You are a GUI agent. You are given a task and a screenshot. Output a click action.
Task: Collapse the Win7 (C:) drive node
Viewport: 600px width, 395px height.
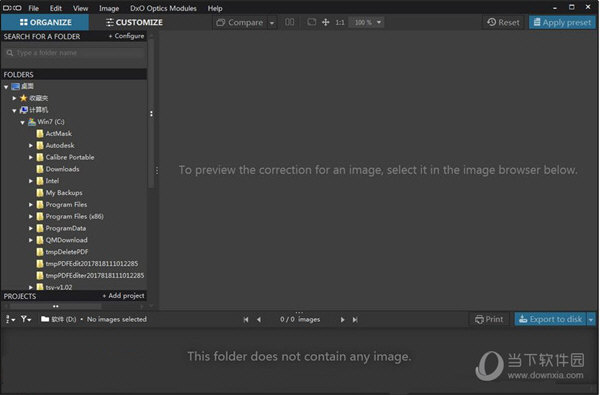[x=23, y=122]
